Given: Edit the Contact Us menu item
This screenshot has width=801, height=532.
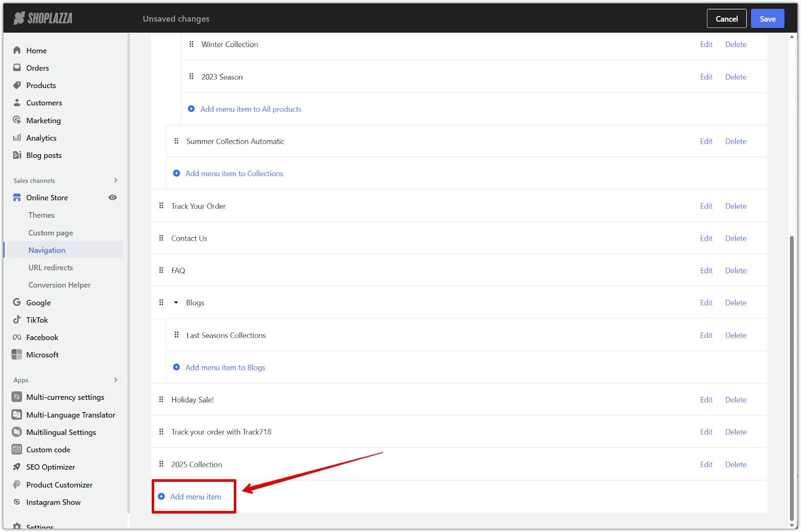Looking at the screenshot, I should (x=706, y=238).
